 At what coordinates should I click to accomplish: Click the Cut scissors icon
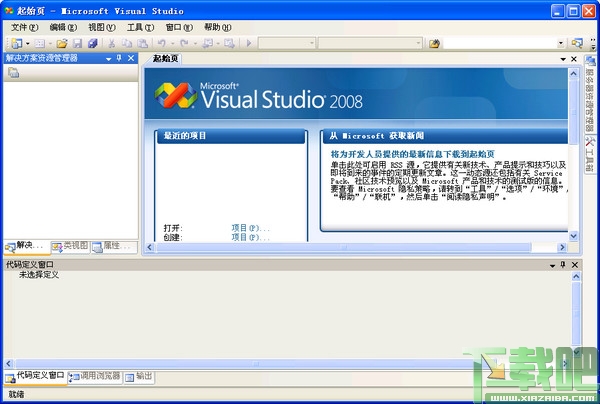111,43
